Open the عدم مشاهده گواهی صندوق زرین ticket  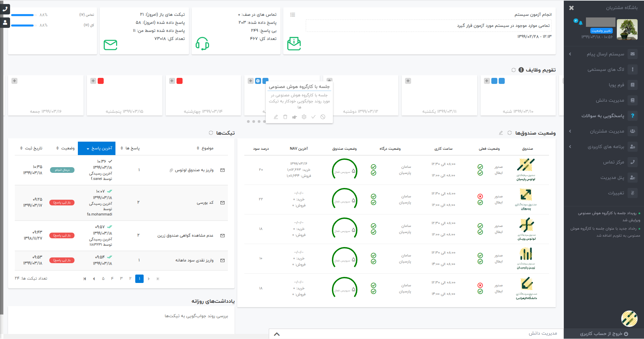point(185,236)
